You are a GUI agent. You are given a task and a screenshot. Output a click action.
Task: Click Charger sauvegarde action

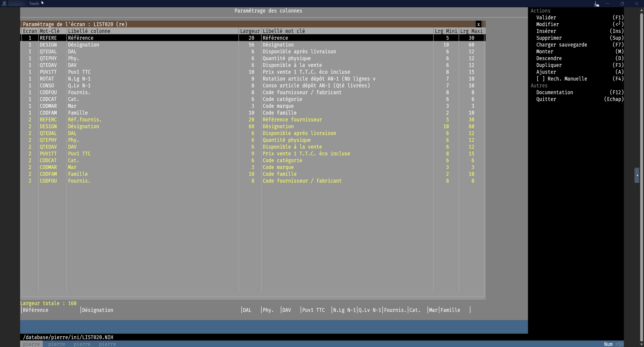[x=561, y=45]
